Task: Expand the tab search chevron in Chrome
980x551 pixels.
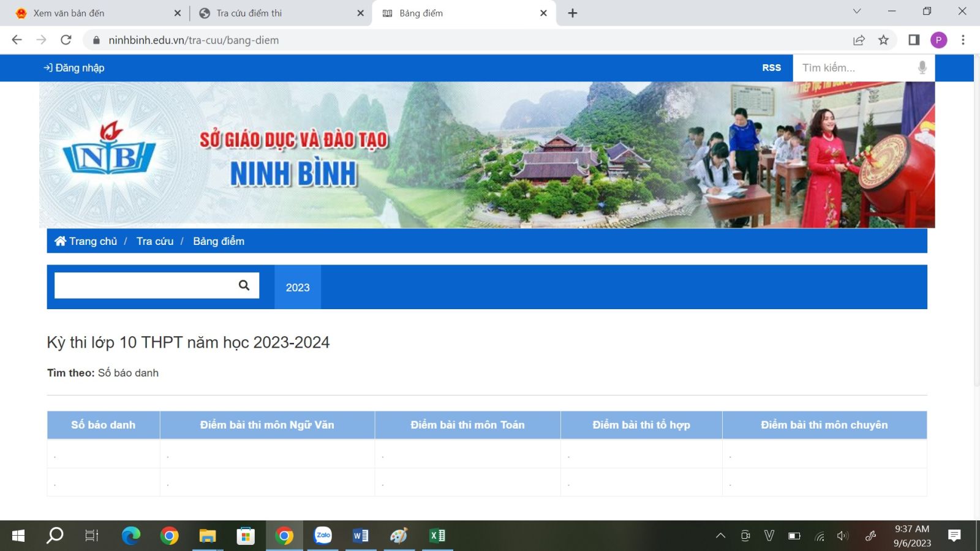Action: pyautogui.click(x=857, y=11)
